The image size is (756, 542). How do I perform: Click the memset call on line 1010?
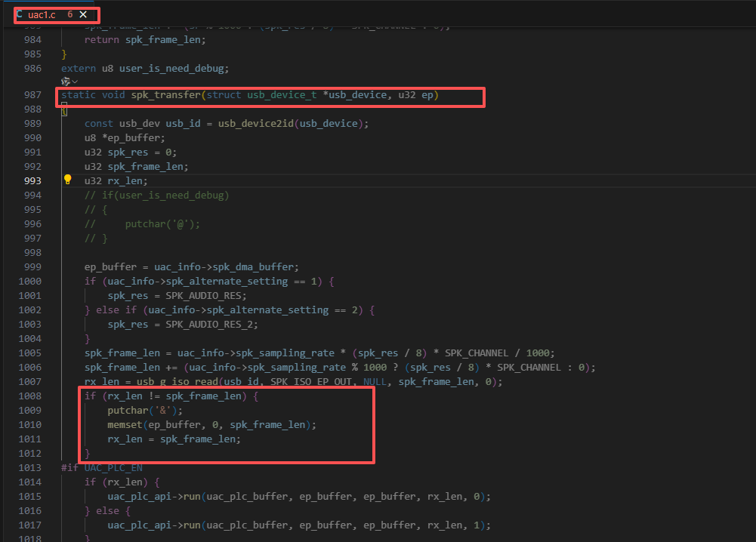tap(125, 425)
